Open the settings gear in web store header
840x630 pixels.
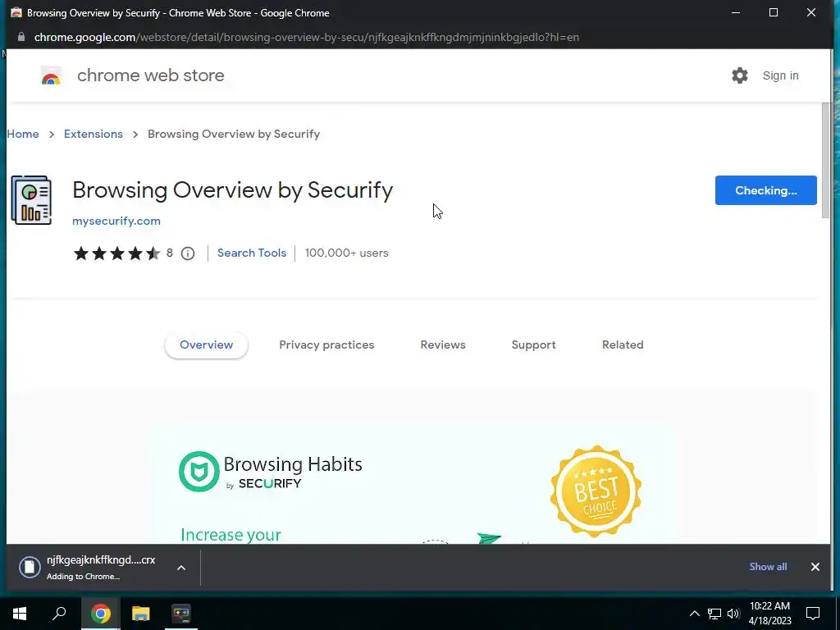(739, 75)
